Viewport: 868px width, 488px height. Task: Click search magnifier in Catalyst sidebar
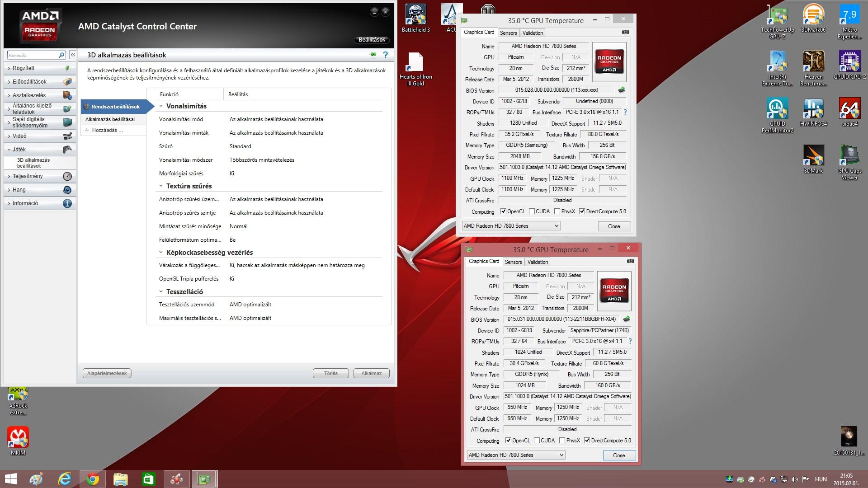(61, 55)
